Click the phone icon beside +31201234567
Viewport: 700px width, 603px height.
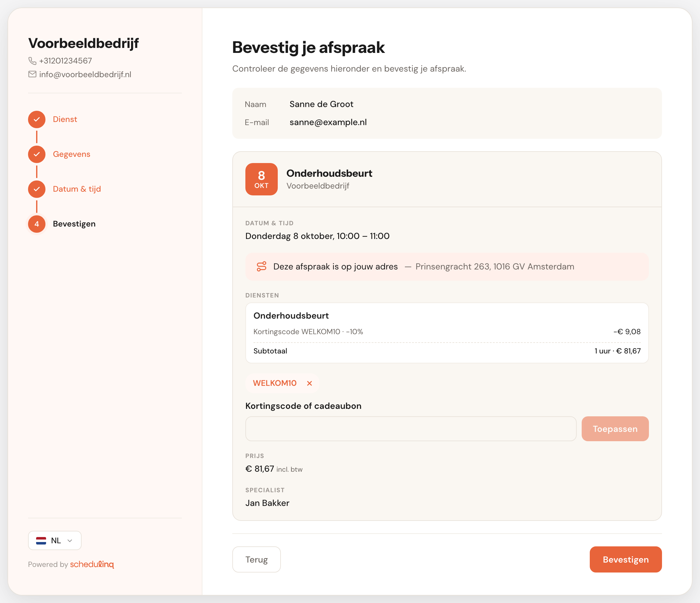32,61
